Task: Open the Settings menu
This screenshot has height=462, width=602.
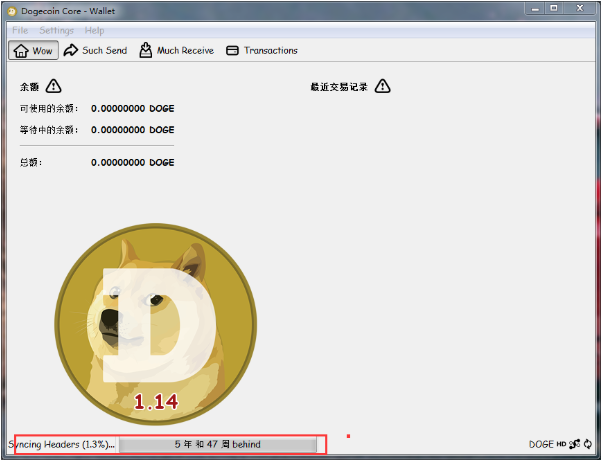Action: (57, 31)
